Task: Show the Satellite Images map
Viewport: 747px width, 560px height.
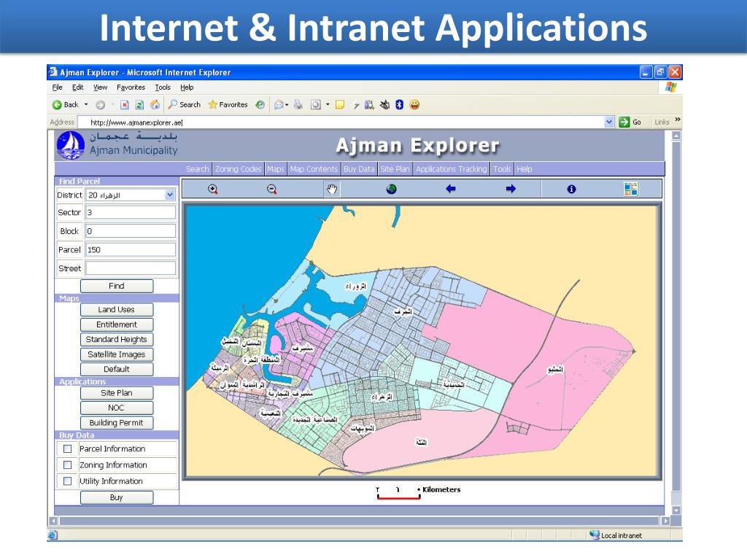Action: [x=117, y=354]
